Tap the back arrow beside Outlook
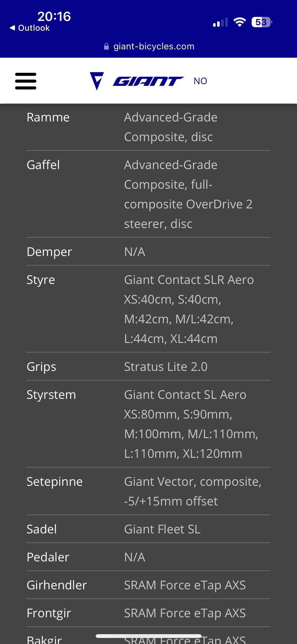Screen dimensions: 297x644 point(12,28)
